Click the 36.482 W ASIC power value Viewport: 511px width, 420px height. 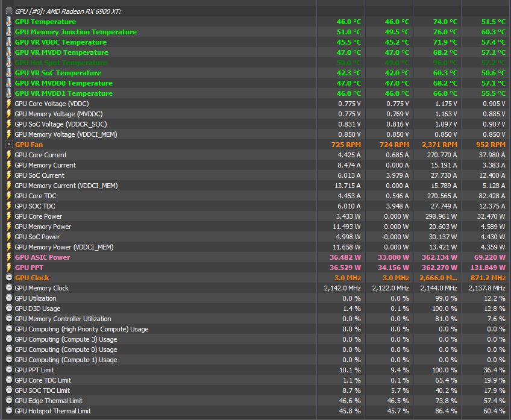tap(345, 257)
